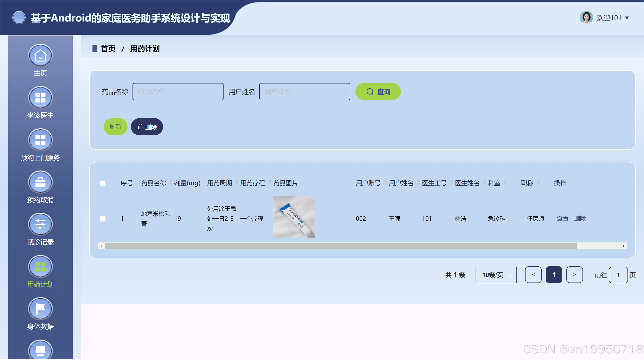
Task: Click cell text 急诊科
Action: 496,219
